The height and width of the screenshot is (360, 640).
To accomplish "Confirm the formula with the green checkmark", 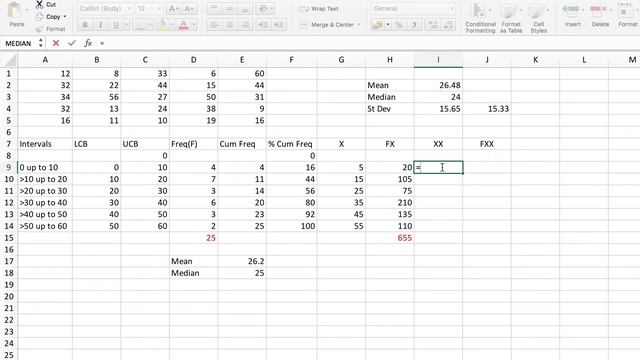I will point(72,43).
